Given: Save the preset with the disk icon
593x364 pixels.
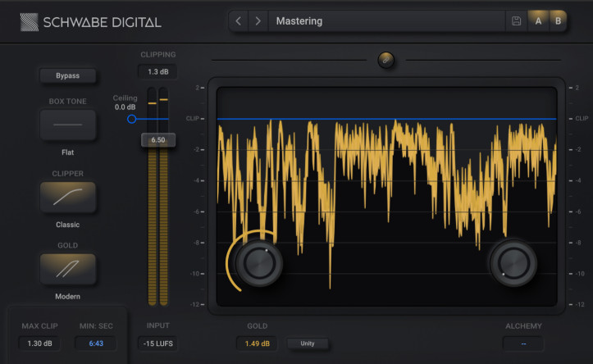Looking at the screenshot, I should click(516, 21).
